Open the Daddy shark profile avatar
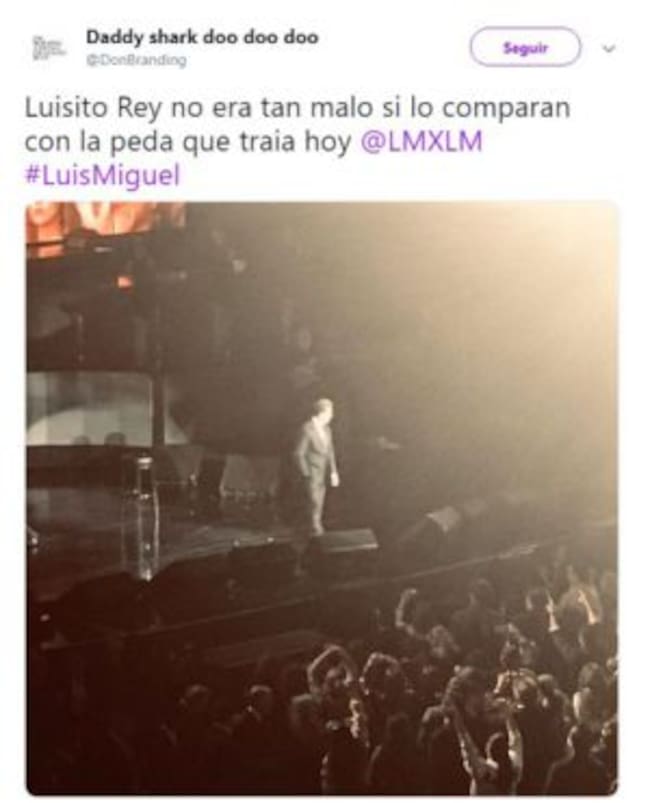 pyautogui.click(x=48, y=48)
